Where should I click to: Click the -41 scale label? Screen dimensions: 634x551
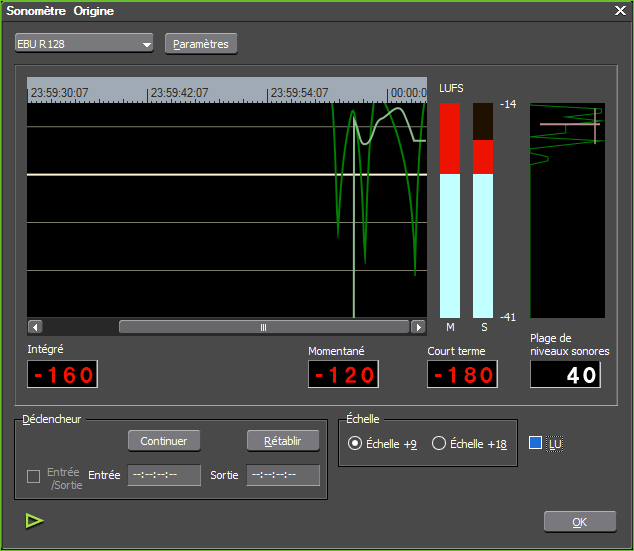tap(508, 317)
